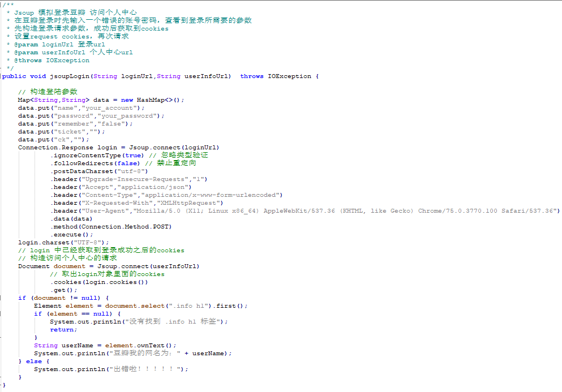Click IOException in the method signature
Screen dimensions: 562x392
coord(289,76)
